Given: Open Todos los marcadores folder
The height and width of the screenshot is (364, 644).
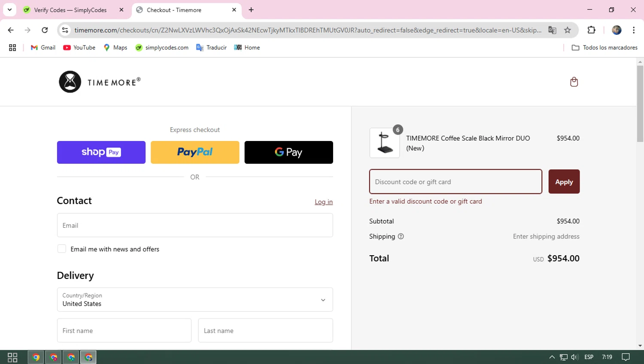Looking at the screenshot, I should click(x=605, y=48).
